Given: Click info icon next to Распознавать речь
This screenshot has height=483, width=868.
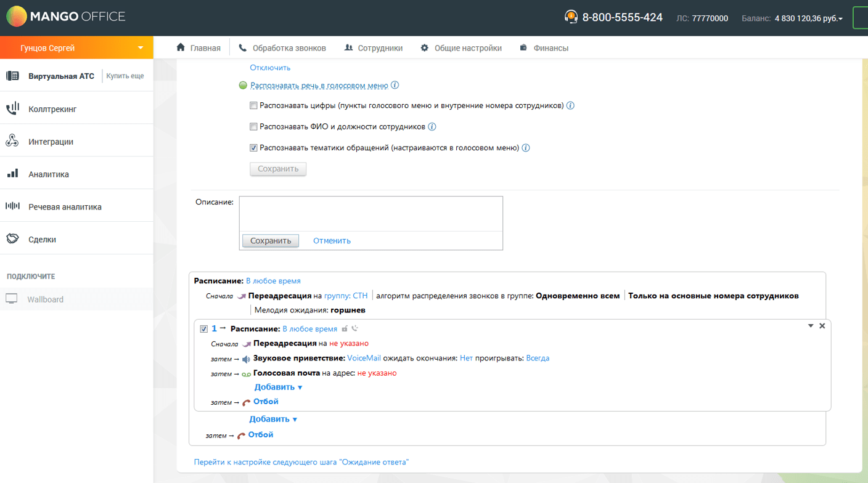Looking at the screenshot, I should pos(395,86).
